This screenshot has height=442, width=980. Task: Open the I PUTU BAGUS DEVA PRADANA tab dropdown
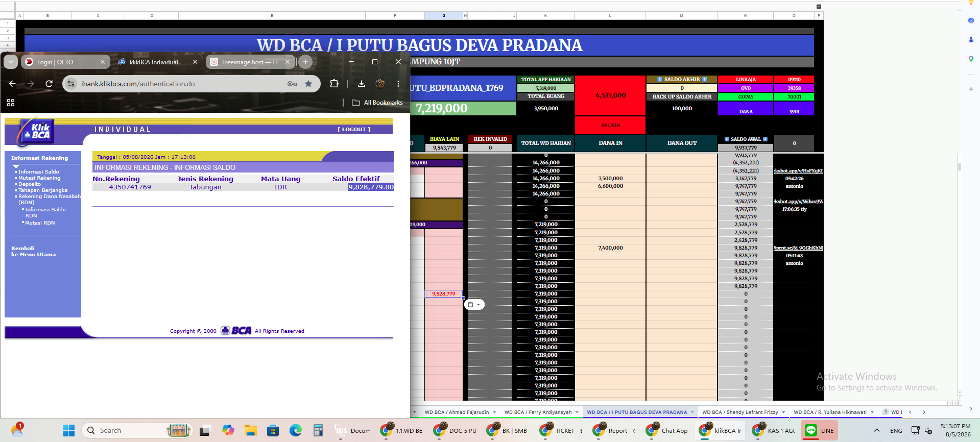[692, 412]
